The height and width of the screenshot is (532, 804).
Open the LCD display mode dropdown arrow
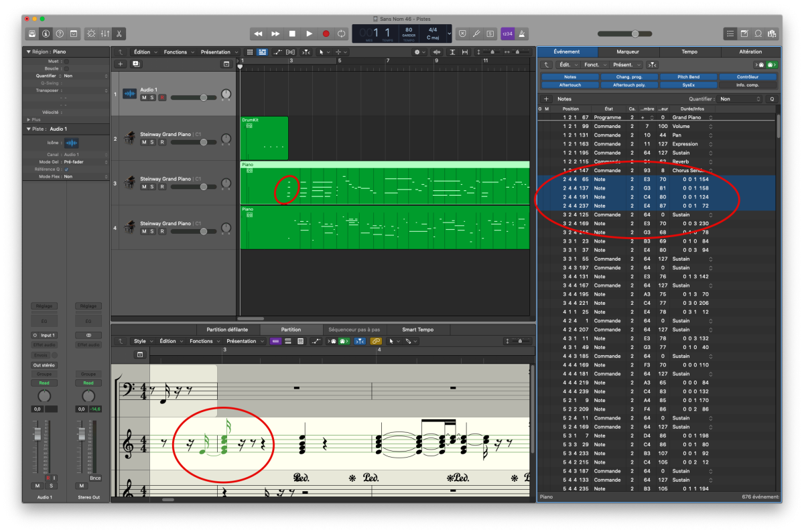click(x=449, y=34)
